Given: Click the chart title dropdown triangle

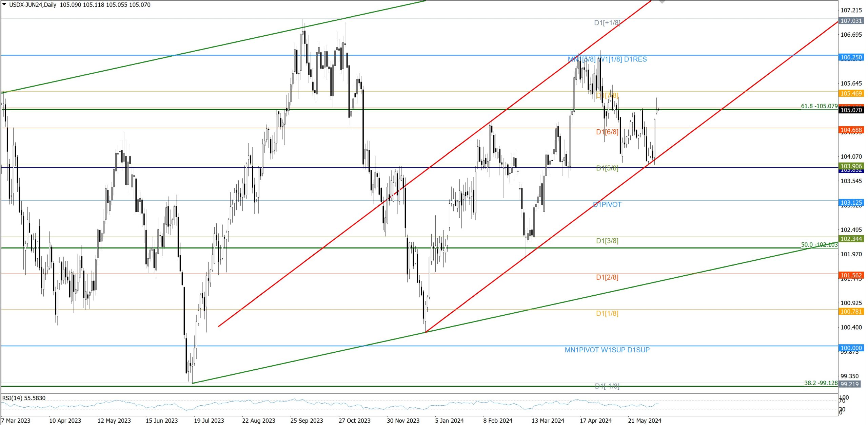Looking at the screenshot, I should pyautogui.click(x=4, y=4).
